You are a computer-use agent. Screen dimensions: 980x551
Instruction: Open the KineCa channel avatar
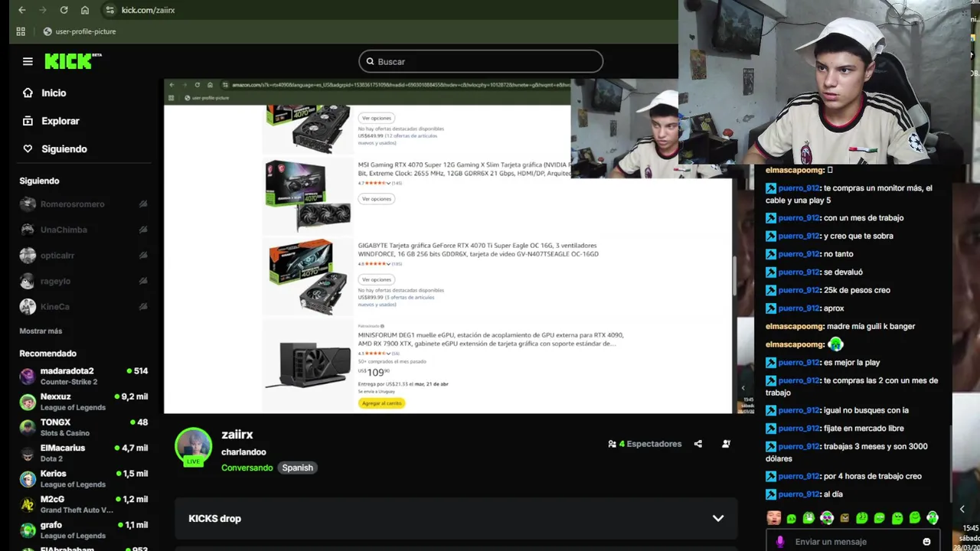[28, 307]
